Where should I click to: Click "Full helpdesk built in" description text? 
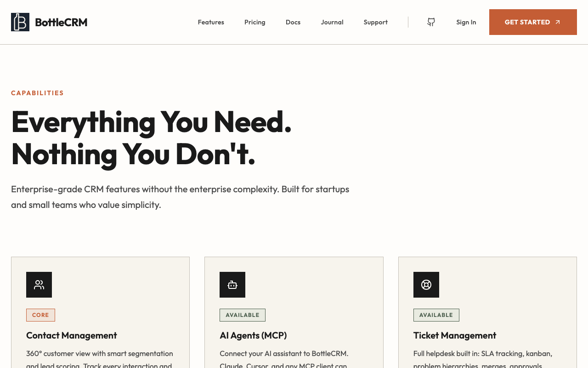click(483, 359)
